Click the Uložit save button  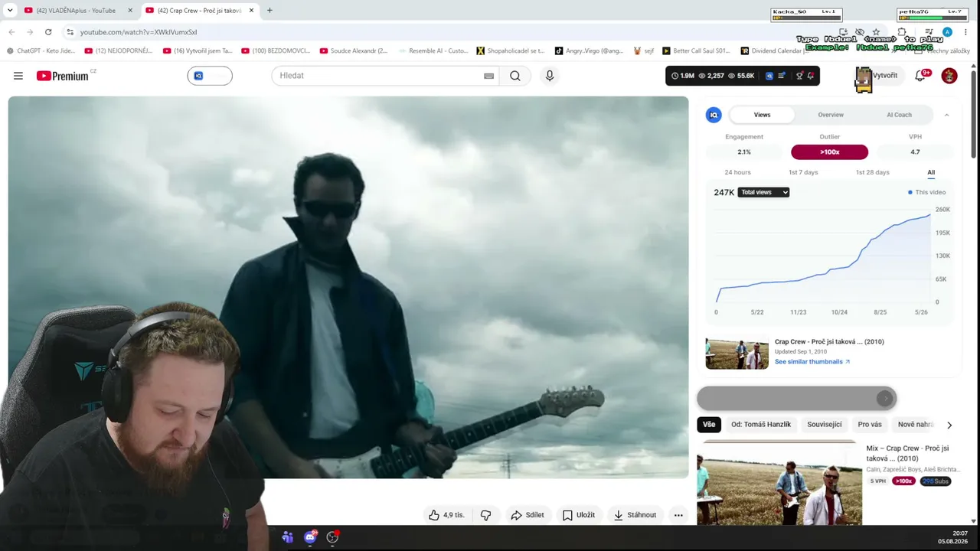(x=578, y=515)
